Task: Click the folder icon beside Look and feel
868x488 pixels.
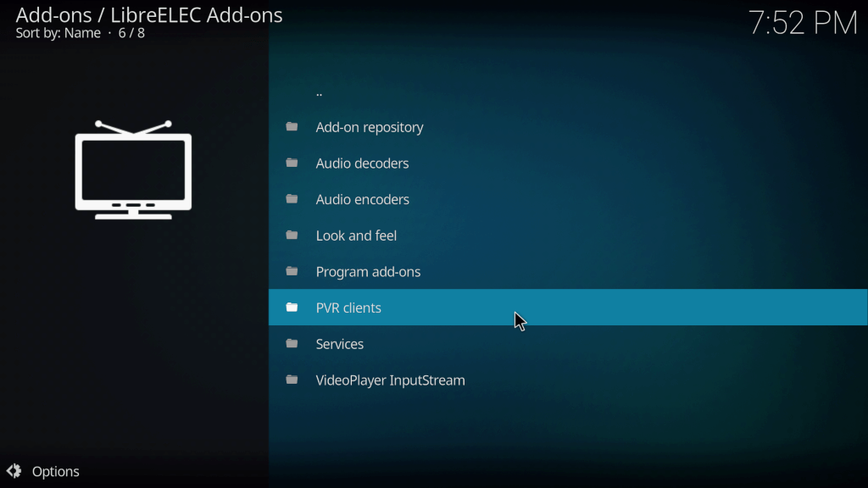Action: point(292,236)
